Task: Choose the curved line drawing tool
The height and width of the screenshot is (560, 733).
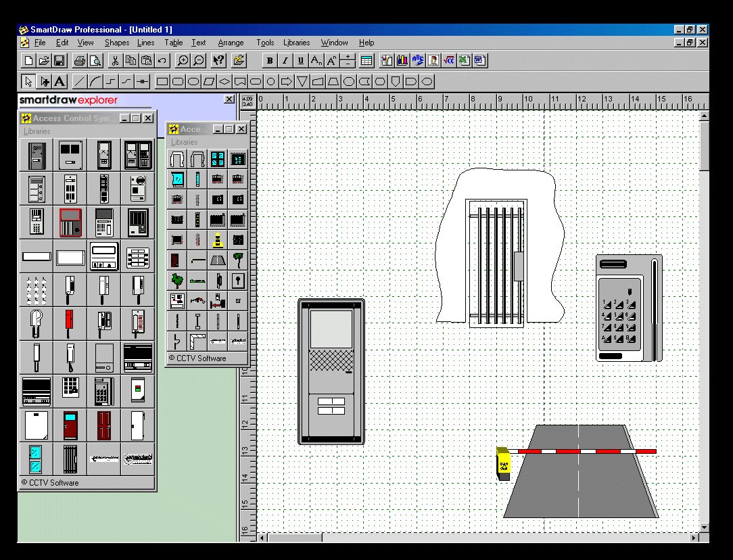Action: (95, 82)
